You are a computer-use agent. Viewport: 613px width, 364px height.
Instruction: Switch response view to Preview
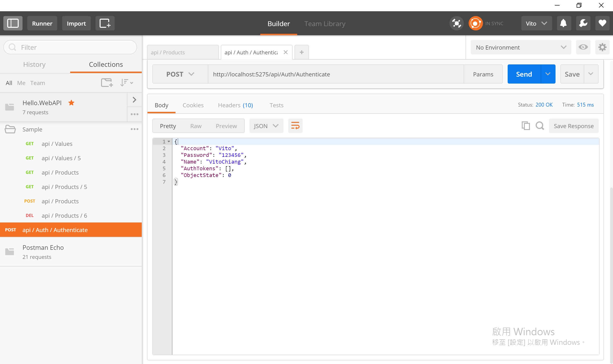click(226, 126)
